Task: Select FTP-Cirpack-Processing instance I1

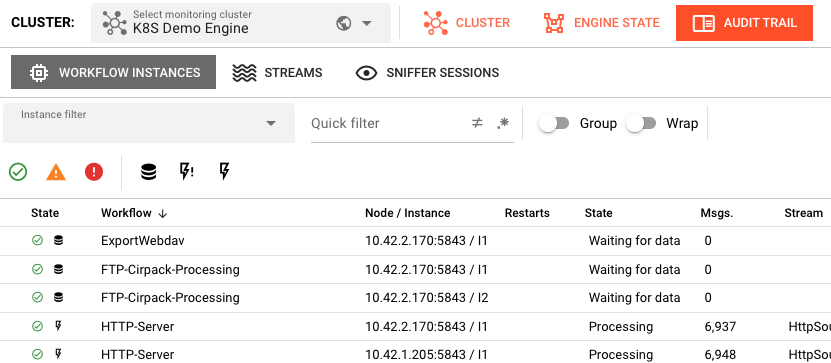Action: click(416, 269)
